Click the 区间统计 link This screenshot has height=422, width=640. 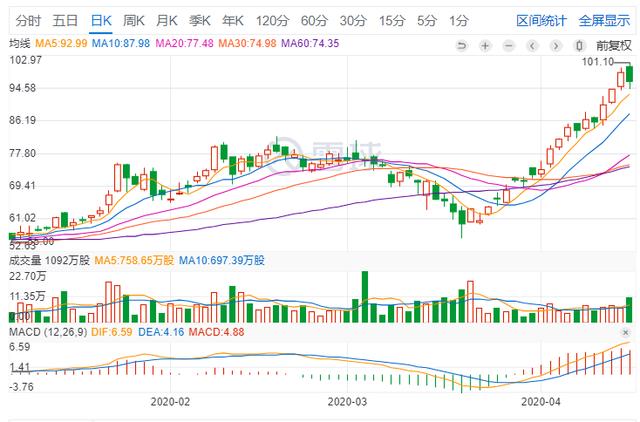541,20
